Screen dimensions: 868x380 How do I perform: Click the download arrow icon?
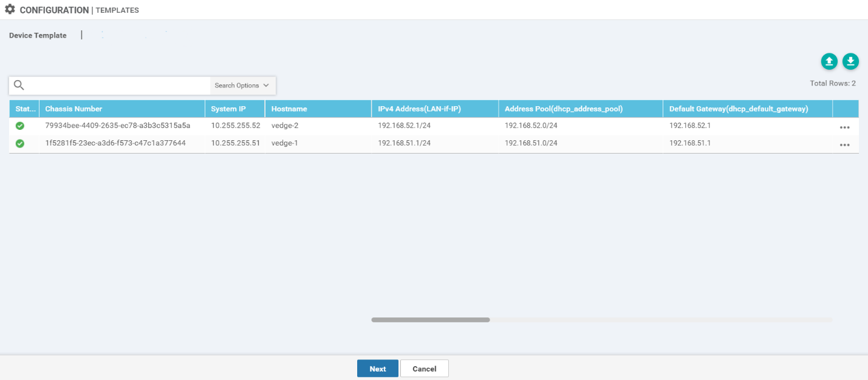pos(850,61)
